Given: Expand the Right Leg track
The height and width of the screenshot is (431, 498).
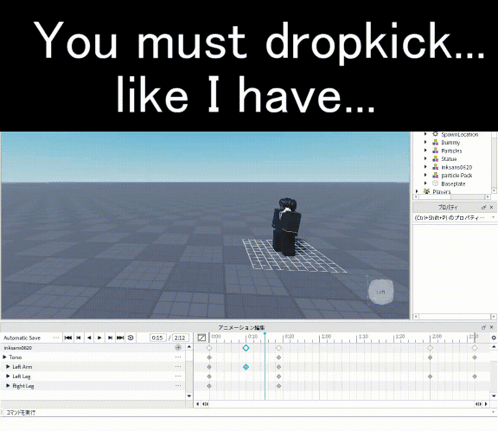Looking at the screenshot, I should 8,386.
